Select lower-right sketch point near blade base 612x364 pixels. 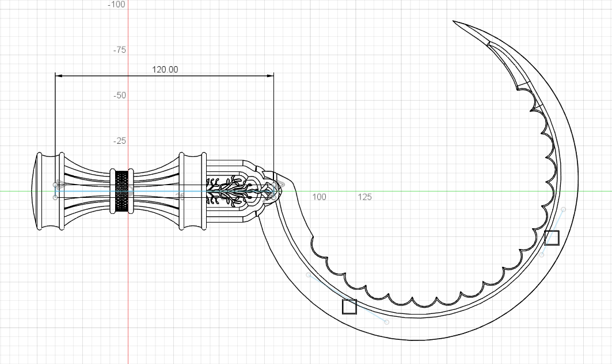pos(274,198)
